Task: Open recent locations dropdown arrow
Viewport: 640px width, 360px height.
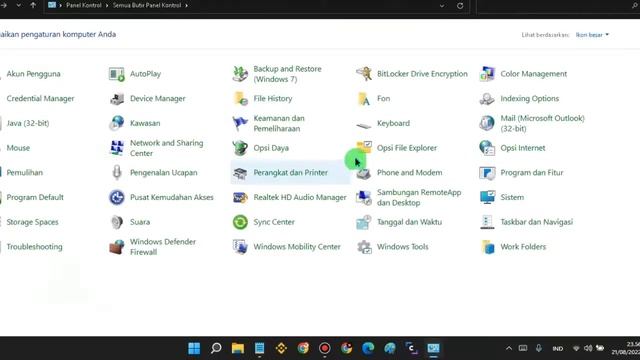Action: tap(18, 5)
